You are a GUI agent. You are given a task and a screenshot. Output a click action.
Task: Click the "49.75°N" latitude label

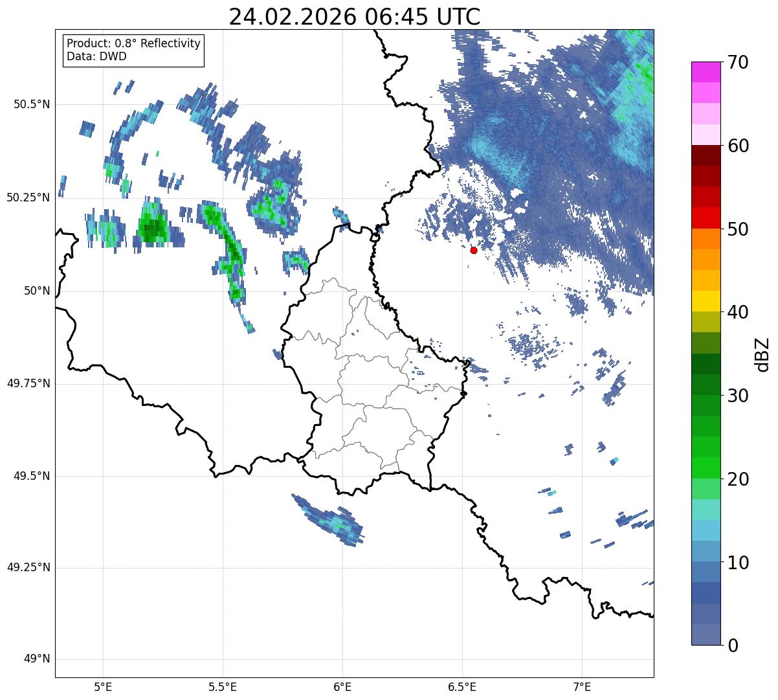(x=28, y=383)
